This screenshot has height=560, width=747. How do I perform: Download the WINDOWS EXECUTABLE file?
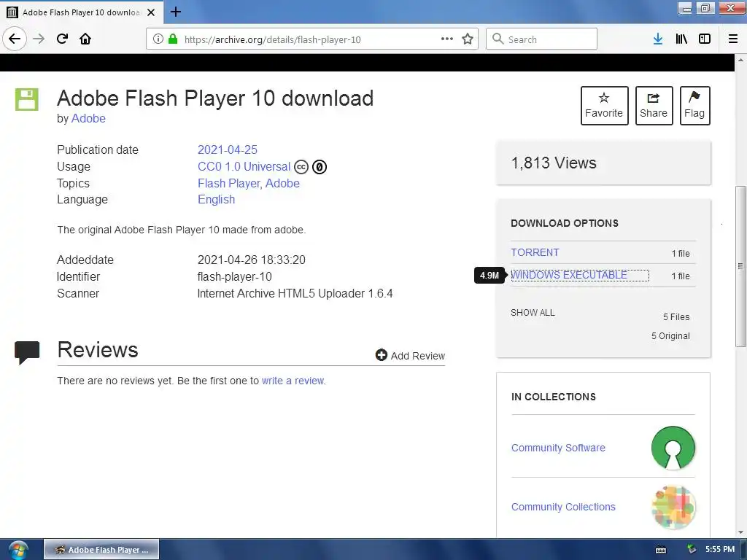(569, 275)
